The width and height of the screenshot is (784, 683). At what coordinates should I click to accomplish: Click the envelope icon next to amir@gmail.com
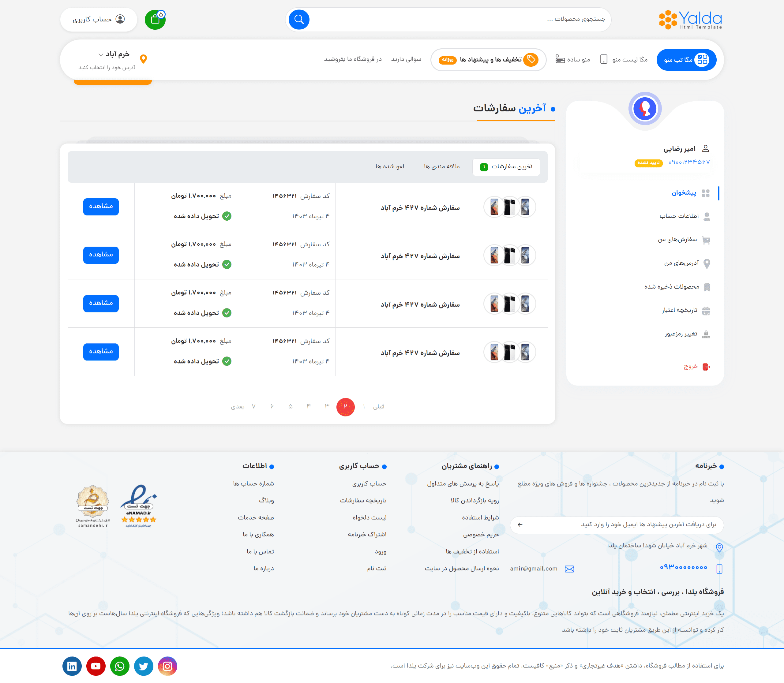point(569,569)
